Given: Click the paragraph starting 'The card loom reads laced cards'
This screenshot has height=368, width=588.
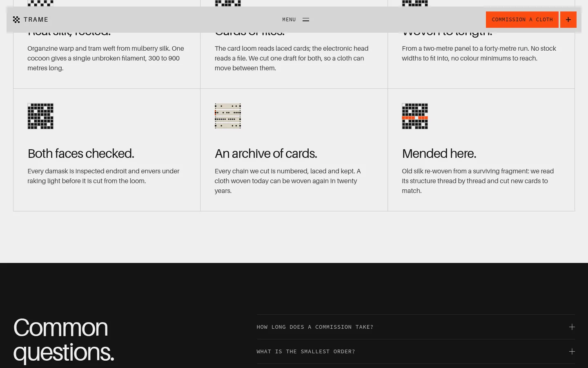Looking at the screenshot, I should 292,58.
